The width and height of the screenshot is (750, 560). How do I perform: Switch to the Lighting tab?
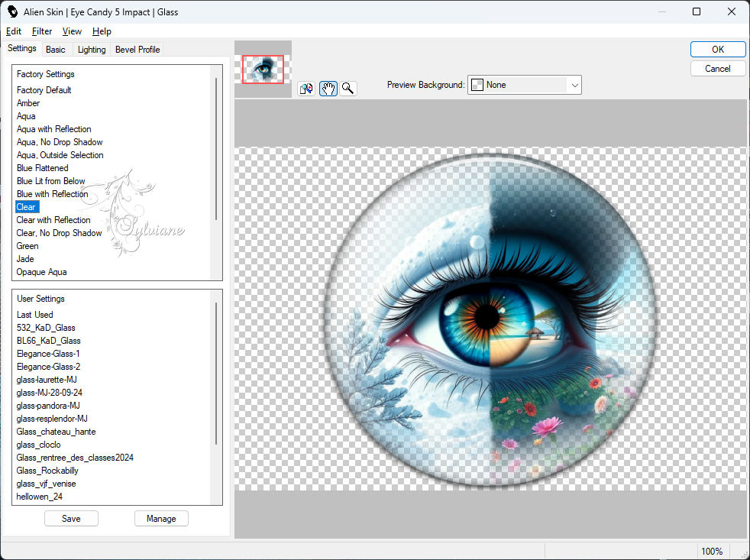92,50
